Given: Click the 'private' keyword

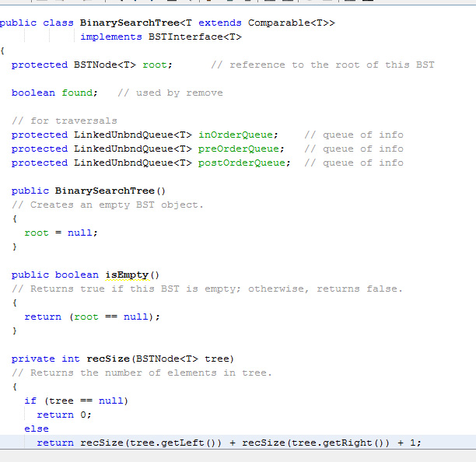Looking at the screenshot, I should click(x=33, y=359).
